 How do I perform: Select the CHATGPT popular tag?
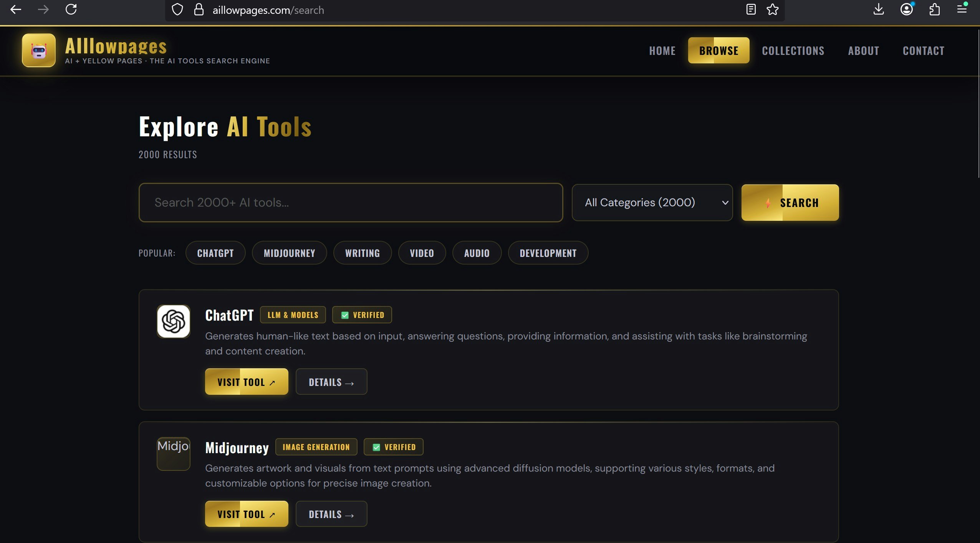tap(215, 253)
